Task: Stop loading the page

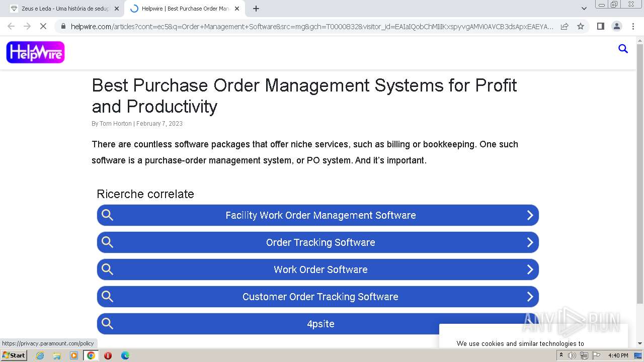Action: click(43, 26)
